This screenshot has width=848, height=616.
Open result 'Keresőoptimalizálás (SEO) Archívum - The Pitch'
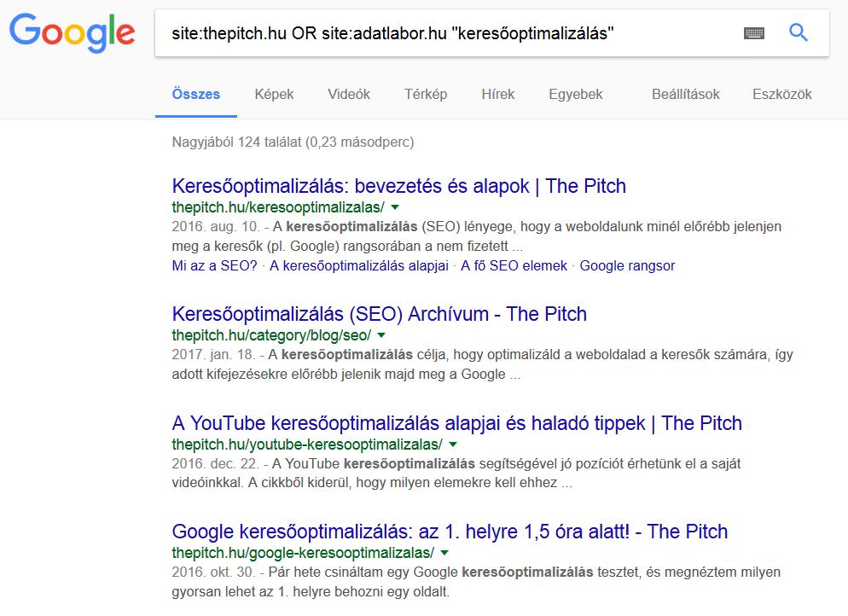pyautogui.click(x=379, y=314)
